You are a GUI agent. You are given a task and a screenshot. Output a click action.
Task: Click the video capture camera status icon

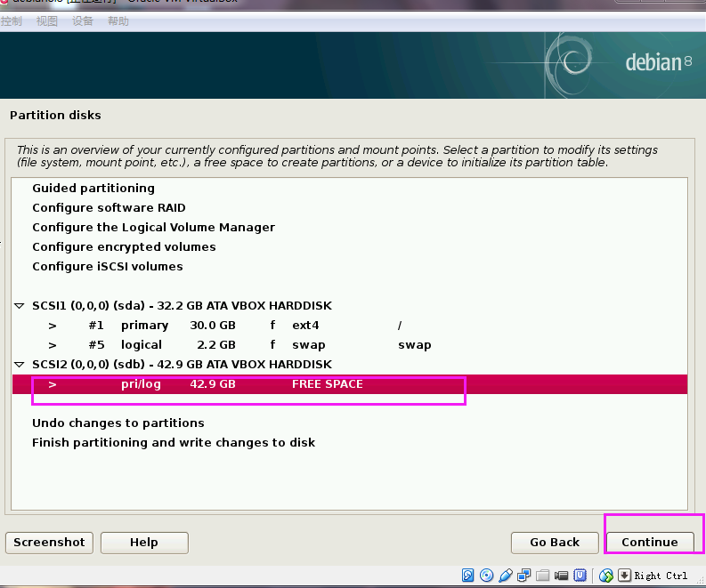tap(561, 576)
